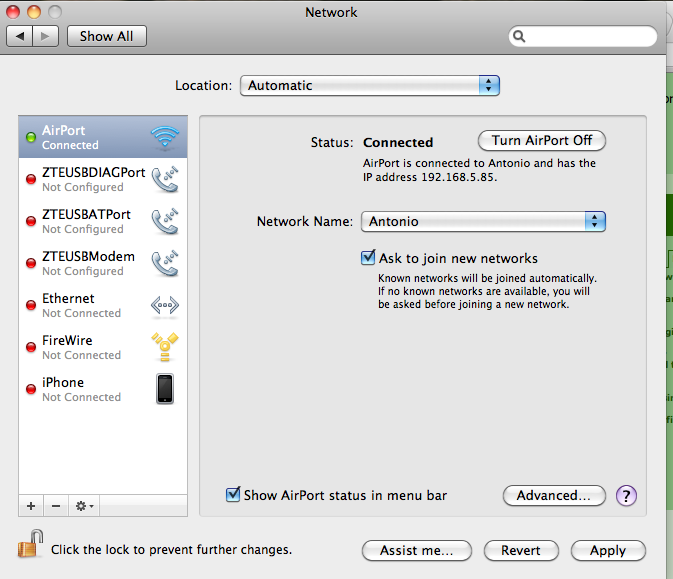Focus the System Preferences search field
This screenshot has height=579, width=673.
click(583, 36)
